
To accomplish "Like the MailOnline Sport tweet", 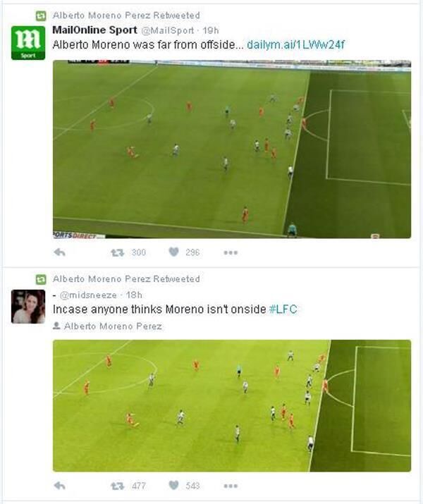I will [x=174, y=252].
